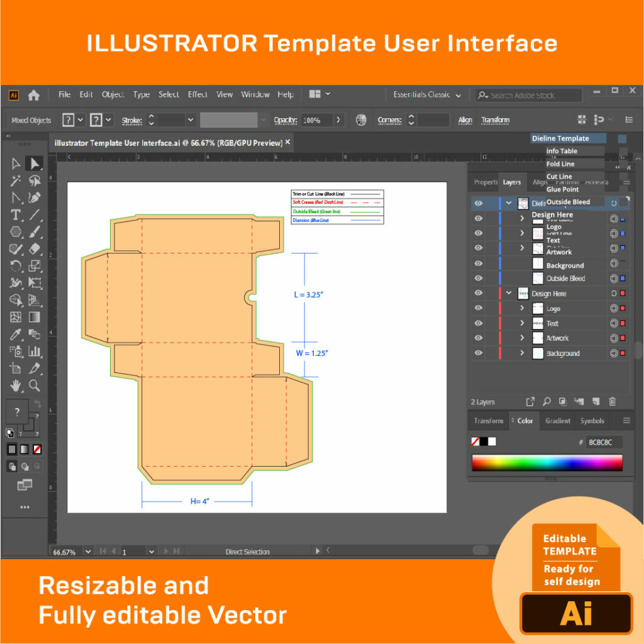Open the Align label in control bar
Screen dimensions: 644x644
point(465,120)
